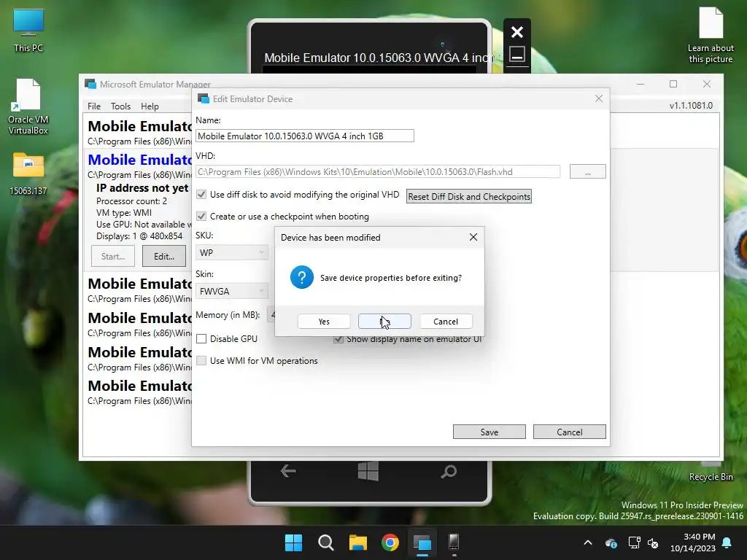The width and height of the screenshot is (747, 560).
Task: Open the Help menu in Emulator Manager
Action: [x=150, y=106]
